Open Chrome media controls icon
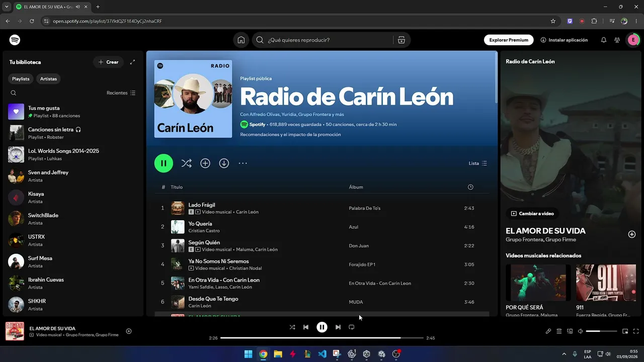644x362 pixels. 612,21
